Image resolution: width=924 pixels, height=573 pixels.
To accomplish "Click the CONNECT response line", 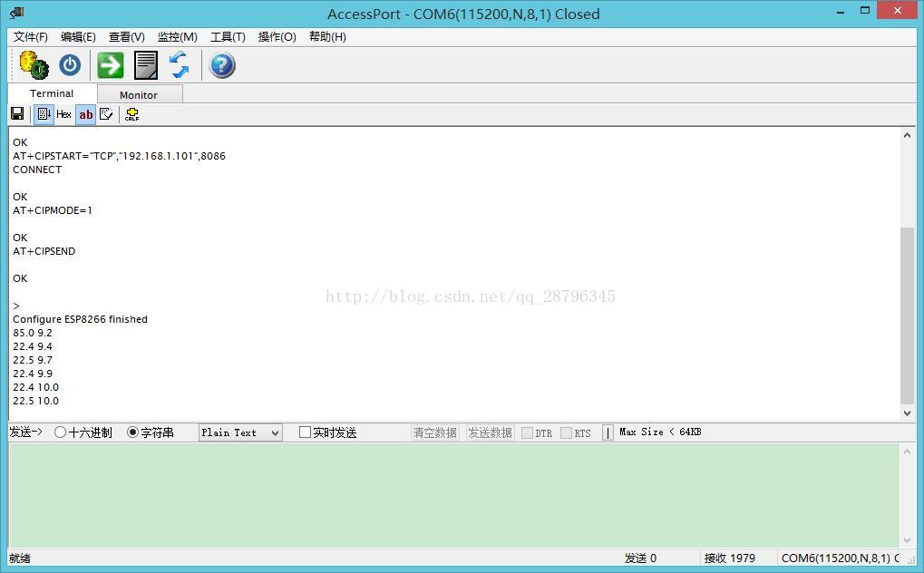I will pos(37,170).
